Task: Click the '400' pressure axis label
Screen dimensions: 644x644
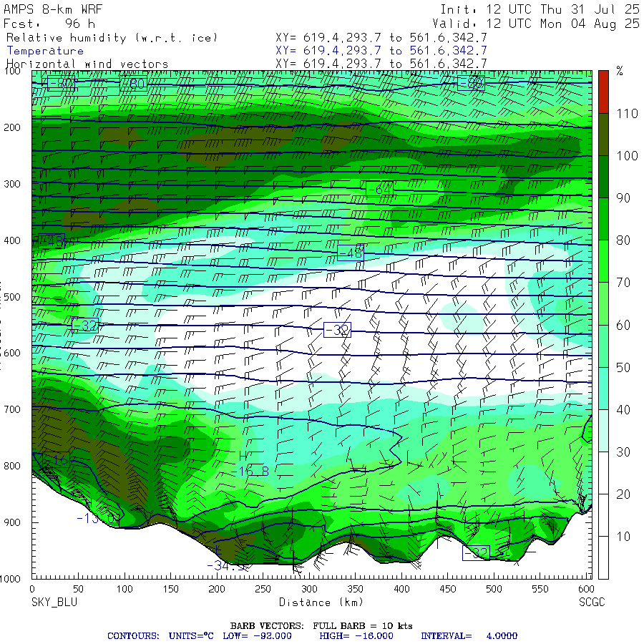Action: pyautogui.click(x=12, y=240)
